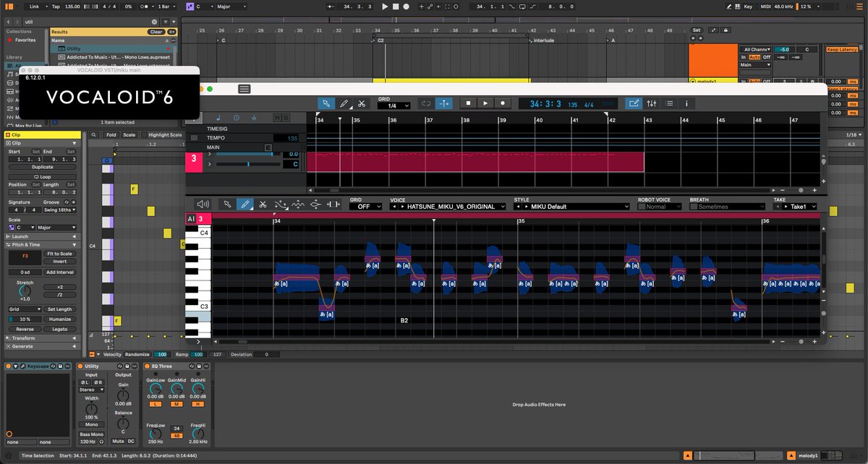Toggle the DC filter on the Utility device
The height and width of the screenshot is (464, 868).
pos(131,441)
